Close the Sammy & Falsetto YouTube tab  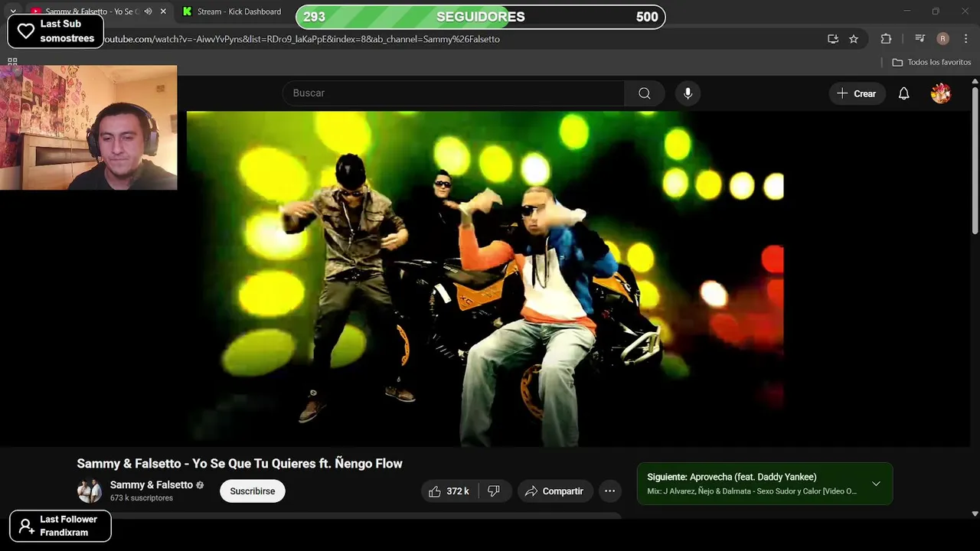click(x=163, y=11)
